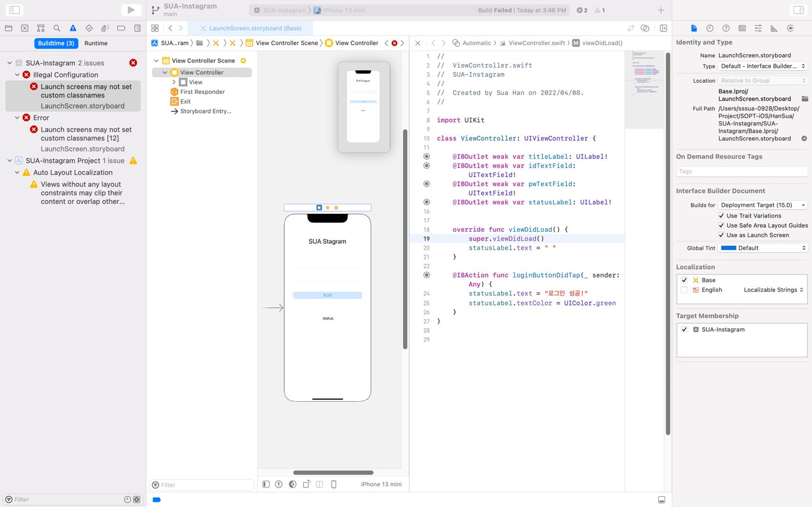Click loginButtonDidTap action connection circle
The image size is (812, 507).
tap(427, 275)
